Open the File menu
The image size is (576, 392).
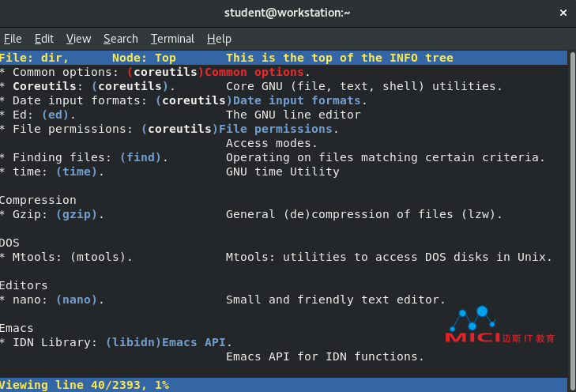coord(13,39)
